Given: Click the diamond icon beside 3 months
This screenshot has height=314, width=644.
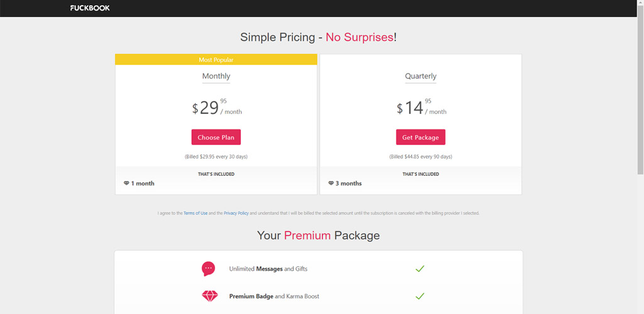Looking at the screenshot, I should [x=331, y=183].
